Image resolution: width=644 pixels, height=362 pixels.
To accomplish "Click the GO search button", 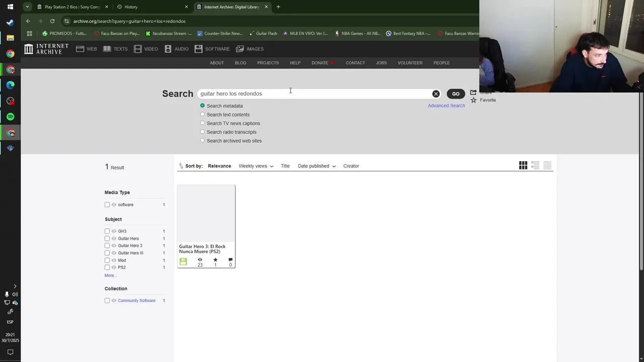I will coord(456,94).
